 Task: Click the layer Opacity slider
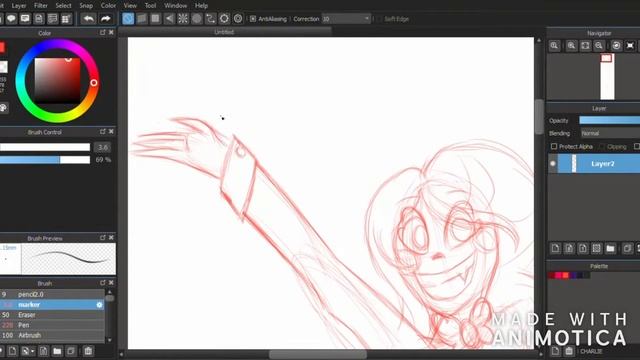tap(610, 120)
